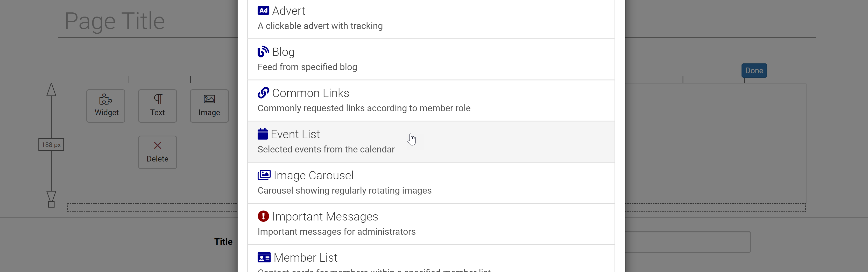Screen dimensions: 868x272
Task: Click the Important Messages exclamation icon
Action: point(263,216)
